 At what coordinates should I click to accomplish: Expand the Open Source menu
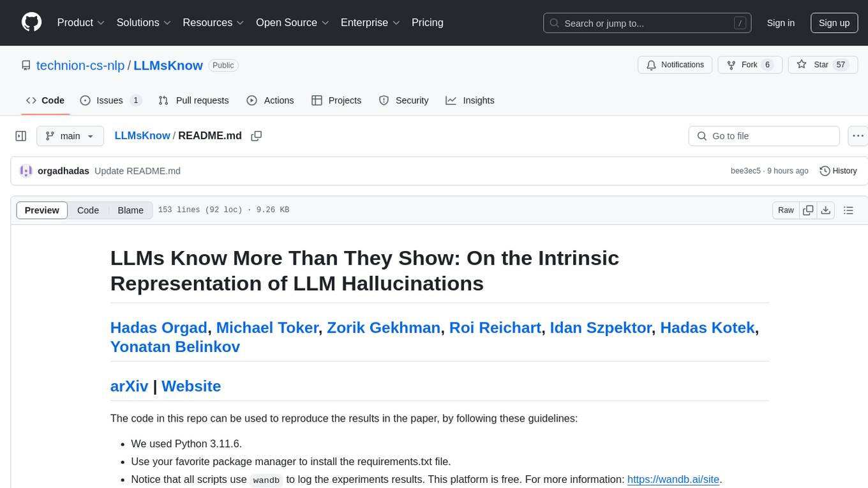pos(292,22)
